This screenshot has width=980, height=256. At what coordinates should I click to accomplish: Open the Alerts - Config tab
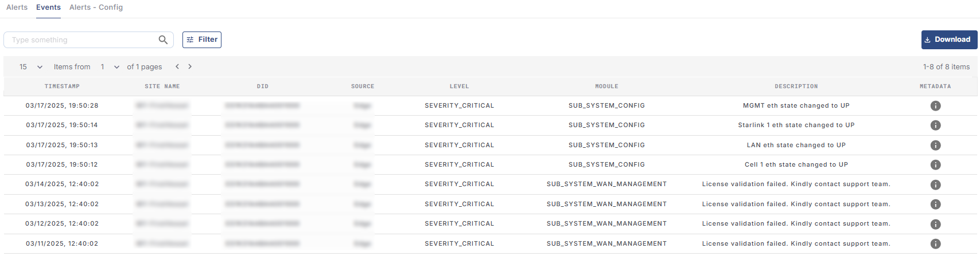[x=96, y=7]
